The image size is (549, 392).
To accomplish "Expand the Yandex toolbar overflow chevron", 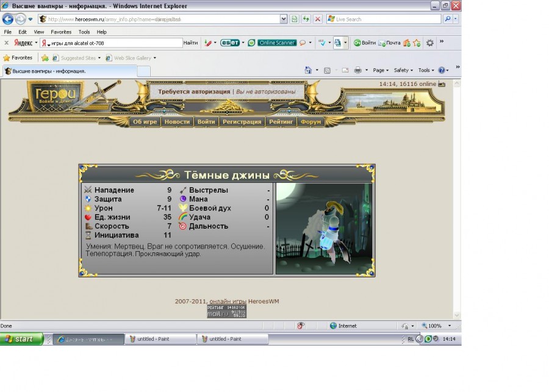I will [442, 41].
